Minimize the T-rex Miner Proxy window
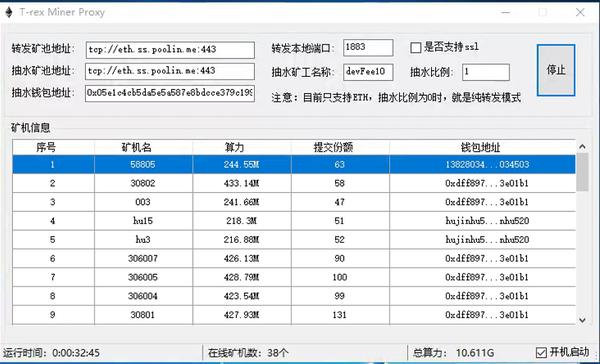 point(506,12)
